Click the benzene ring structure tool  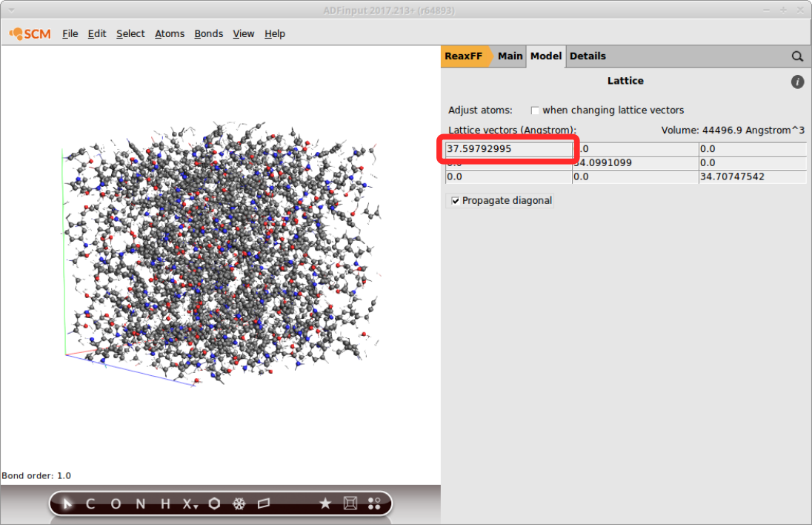click(x=214, y=504)
